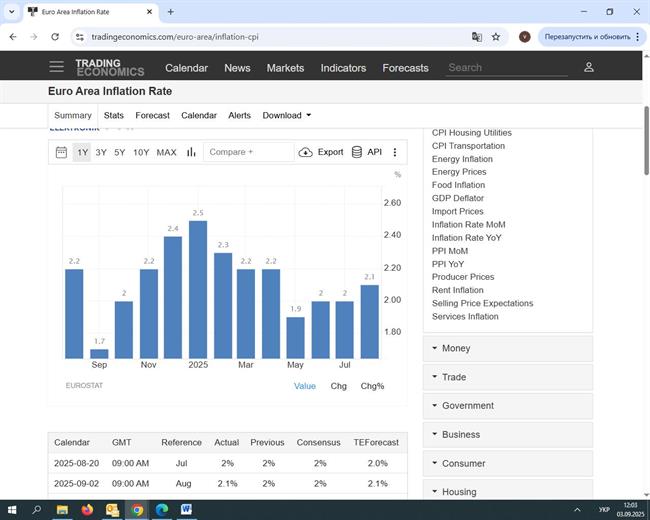This screenshot has width=650, height=520.
Task: Open the user account icon
Action: point(589,67)
